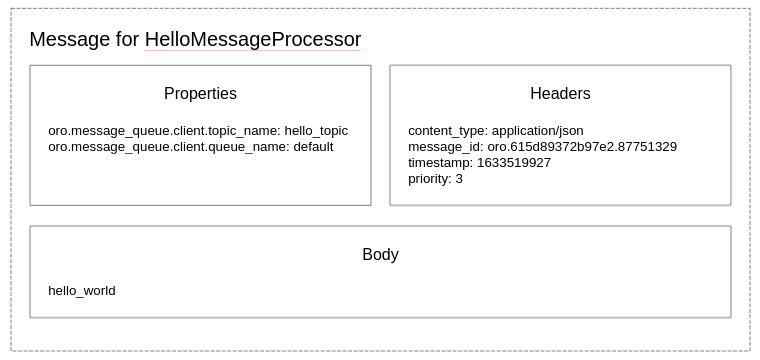Select the hello_world body text
Viewport: 760px width, 360px height.
point(82,291)
